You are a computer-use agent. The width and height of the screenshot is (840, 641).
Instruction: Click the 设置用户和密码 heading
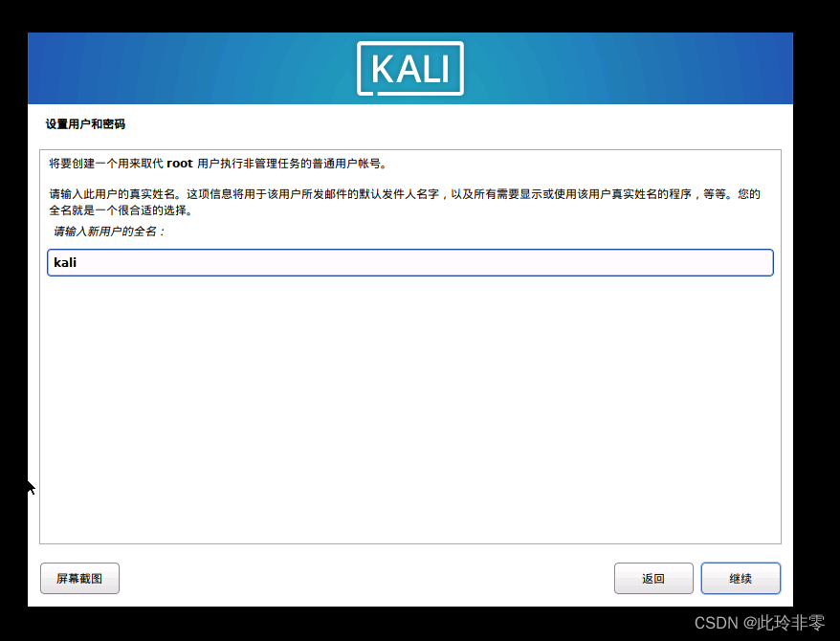pos(86,124)
